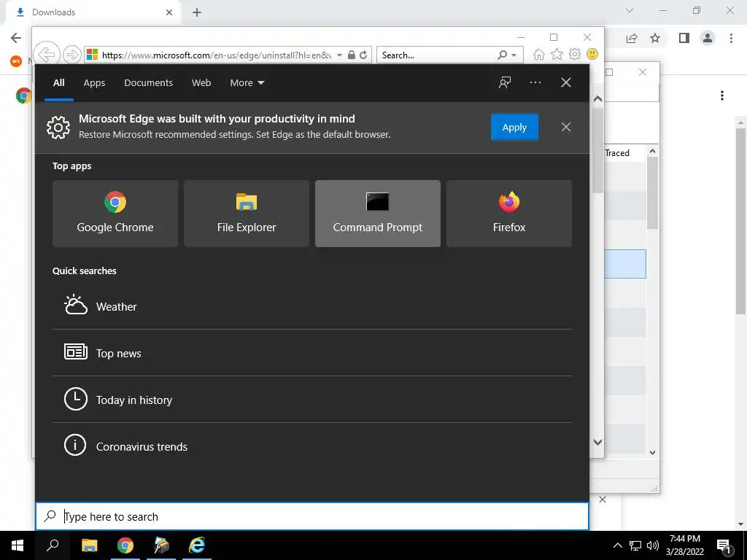Open Google Chrome from Top apps

click(115, 214)
